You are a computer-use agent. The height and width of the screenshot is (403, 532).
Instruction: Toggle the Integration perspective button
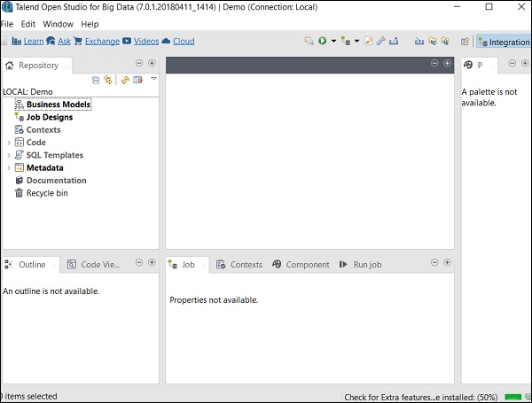pyautogui.click(x=503, y=42)
